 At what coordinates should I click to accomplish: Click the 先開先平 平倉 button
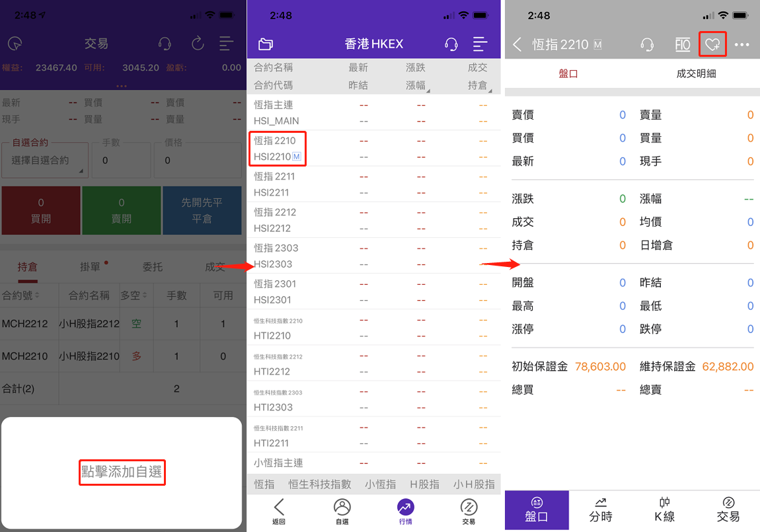[202, 210]
